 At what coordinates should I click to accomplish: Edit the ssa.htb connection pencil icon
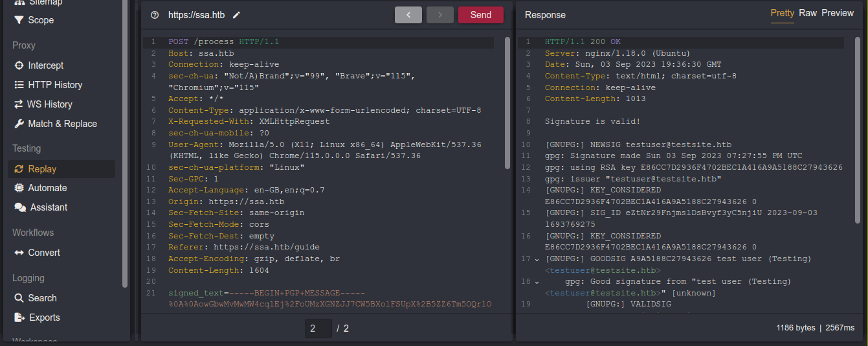coord(236,15)
